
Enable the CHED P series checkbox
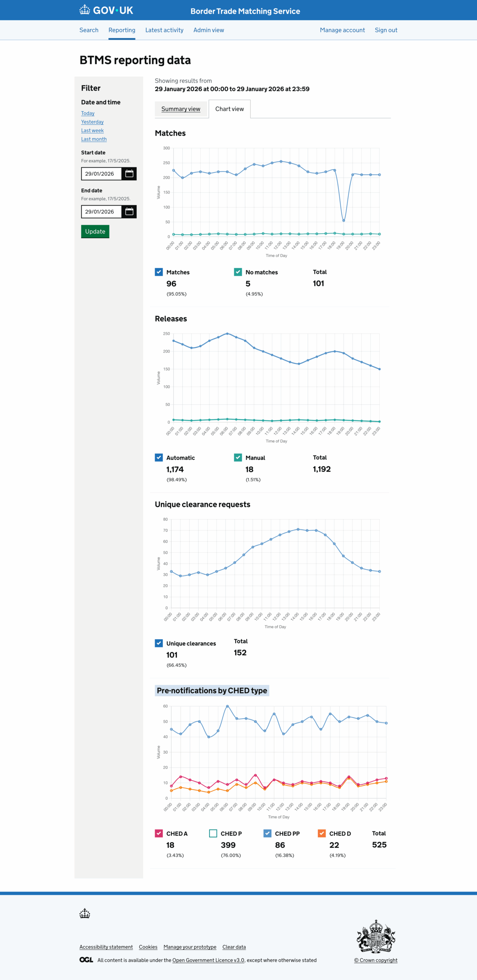pos(213,833)
